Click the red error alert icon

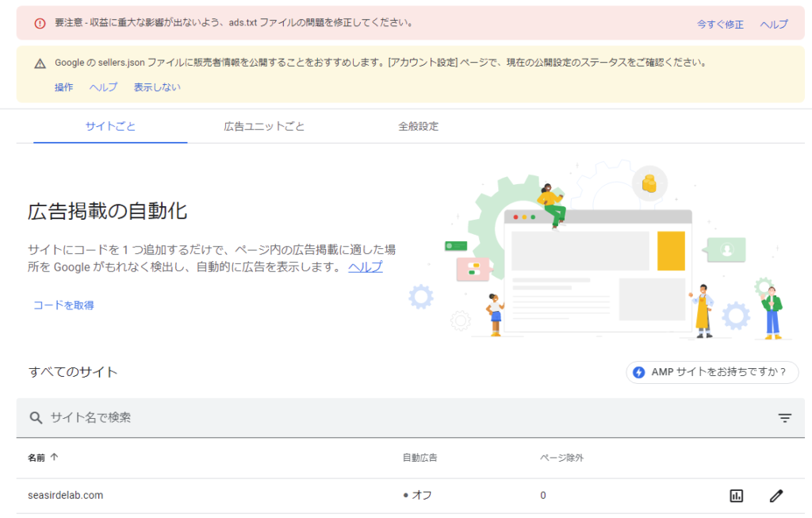click(40, 23)
